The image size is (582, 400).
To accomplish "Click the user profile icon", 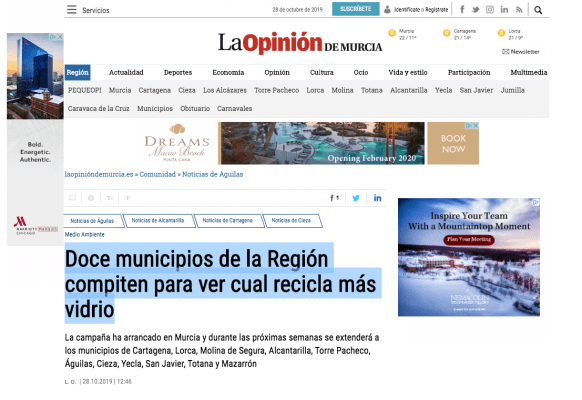I will (387, 10).
